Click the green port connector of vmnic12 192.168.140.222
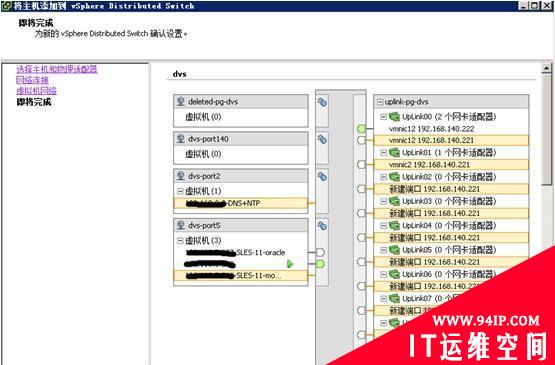 [361, 129]
